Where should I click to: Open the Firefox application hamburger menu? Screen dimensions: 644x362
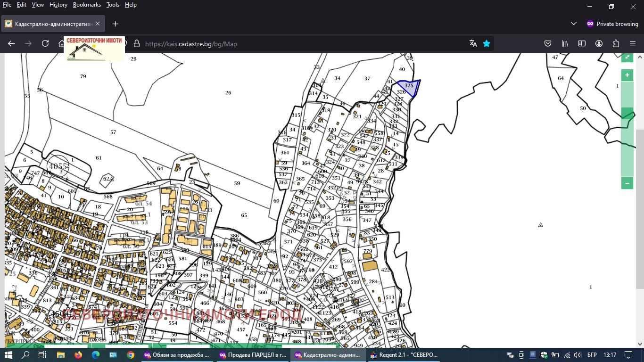tap(633, 43)
